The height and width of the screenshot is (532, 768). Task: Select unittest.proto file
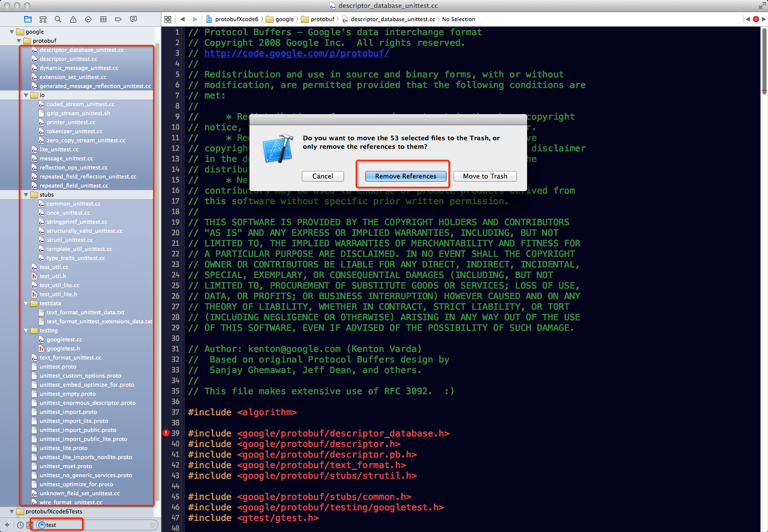pyautogui.click(x=58, y=367)
